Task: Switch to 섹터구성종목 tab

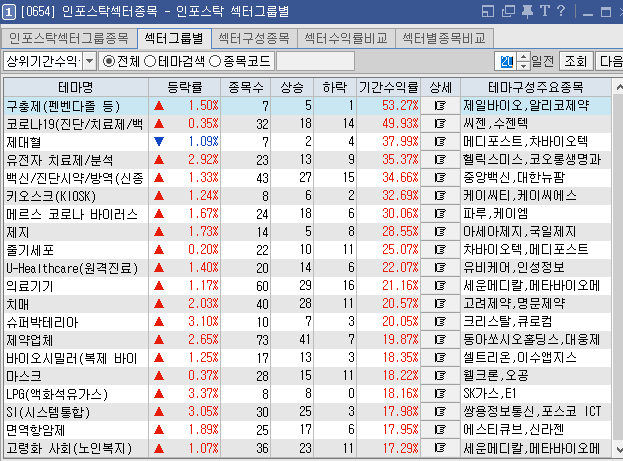Action: (253, 39)
